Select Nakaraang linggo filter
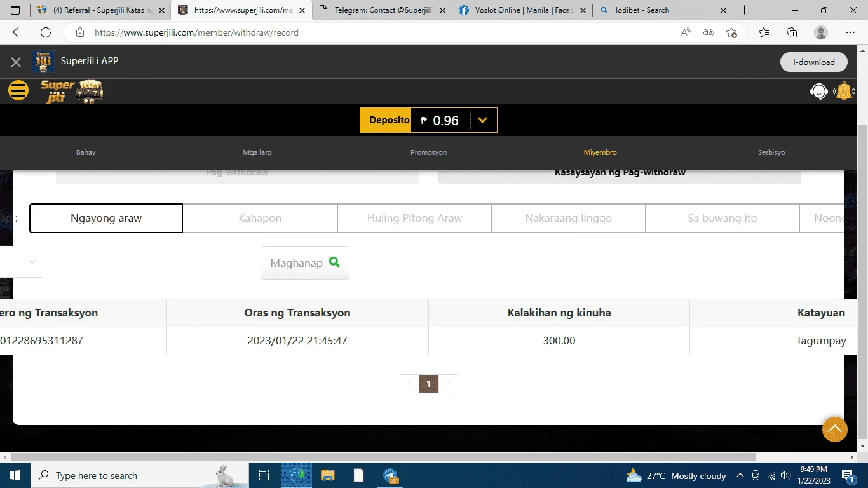868x488 pixels. 569,218
